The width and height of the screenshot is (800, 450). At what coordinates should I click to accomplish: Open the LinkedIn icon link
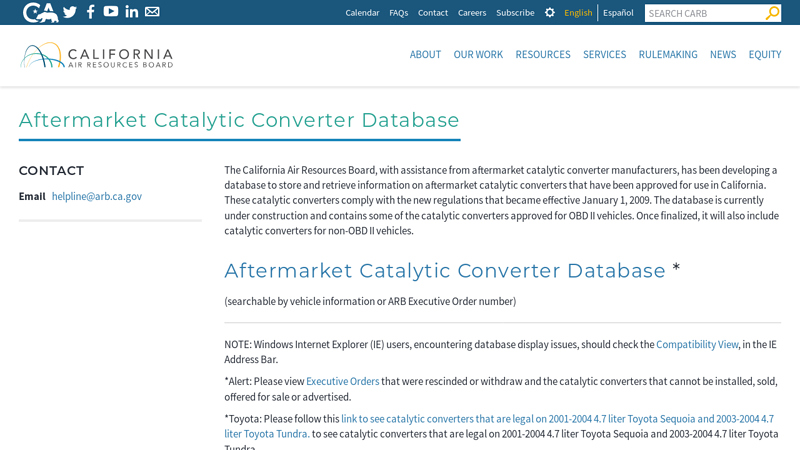pos(132,12)
